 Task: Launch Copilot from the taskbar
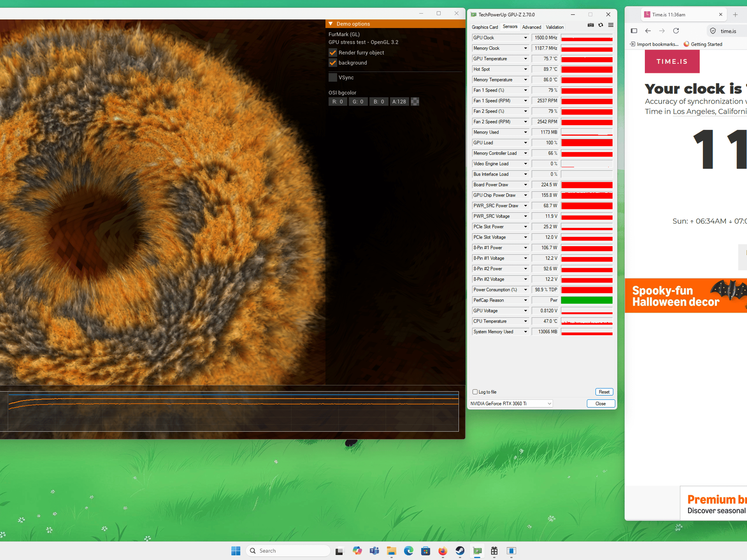click(x=357, y=551)
